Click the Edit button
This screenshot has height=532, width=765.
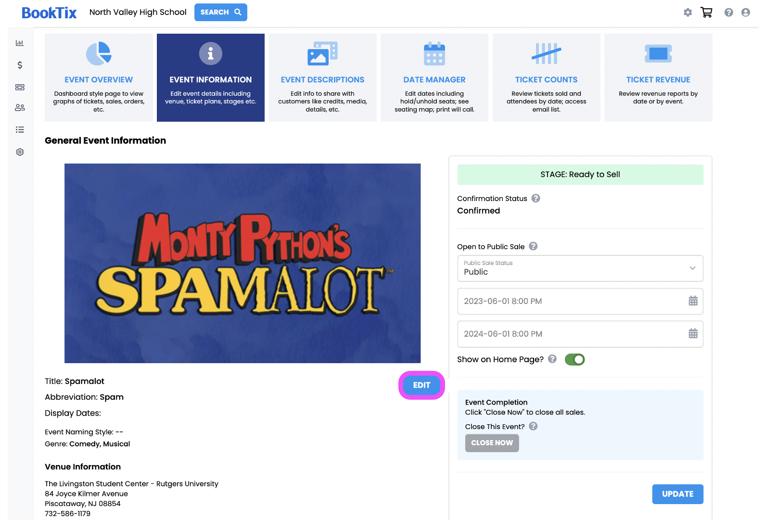point(421,385)
